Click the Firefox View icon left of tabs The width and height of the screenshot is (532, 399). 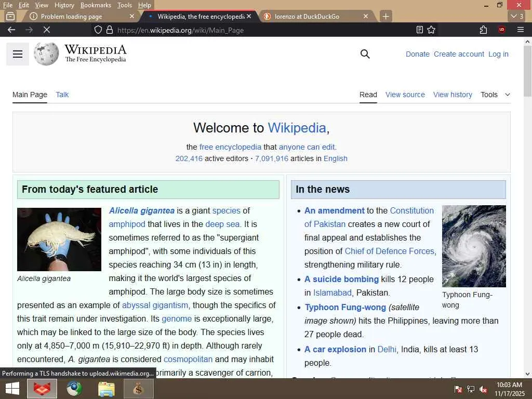[x=10, y=16]
